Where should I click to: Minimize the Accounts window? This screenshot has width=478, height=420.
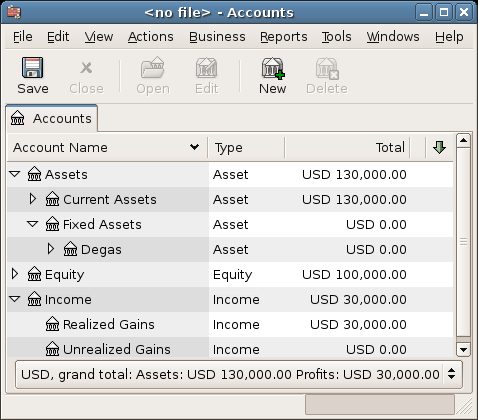[424, 13]
